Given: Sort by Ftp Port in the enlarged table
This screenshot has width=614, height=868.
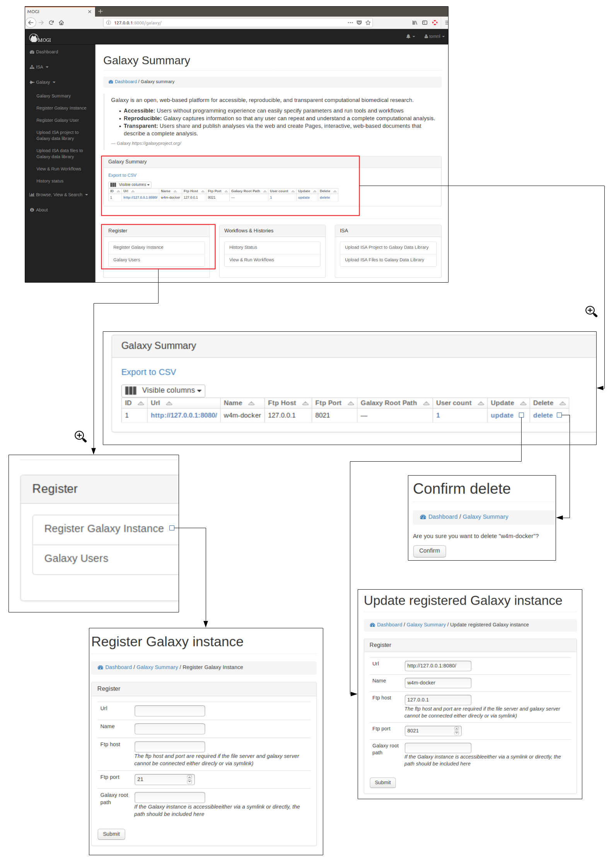Looking at the screenshot, I should [x=334, y=403].
